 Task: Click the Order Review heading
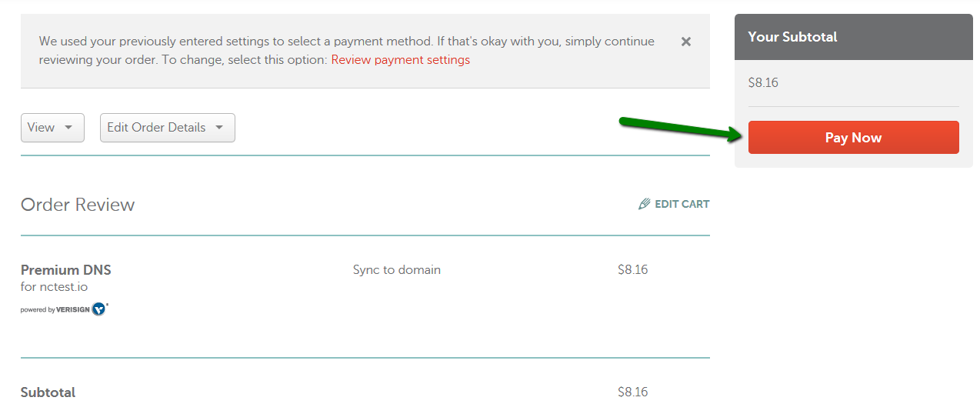[78, 205]
